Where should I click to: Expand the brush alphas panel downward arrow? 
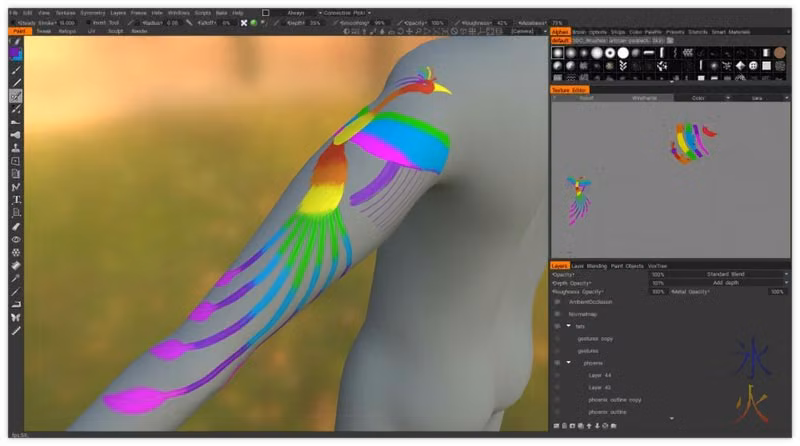[671, 81]
